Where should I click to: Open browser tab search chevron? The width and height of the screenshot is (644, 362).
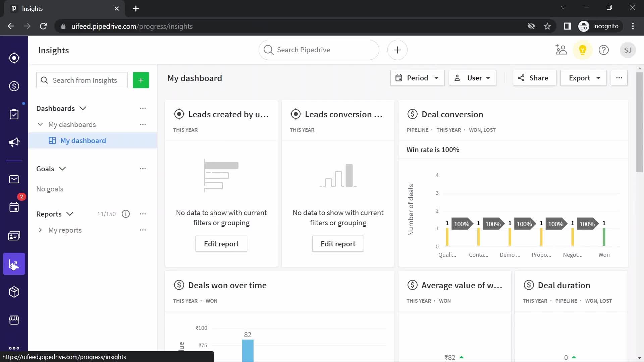click(x=563, y=7)
